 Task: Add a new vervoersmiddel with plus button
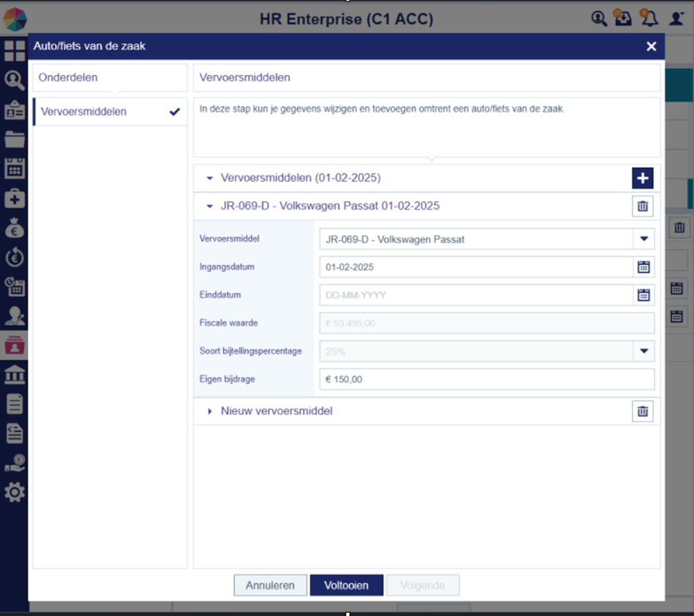(x=643, y=178)
